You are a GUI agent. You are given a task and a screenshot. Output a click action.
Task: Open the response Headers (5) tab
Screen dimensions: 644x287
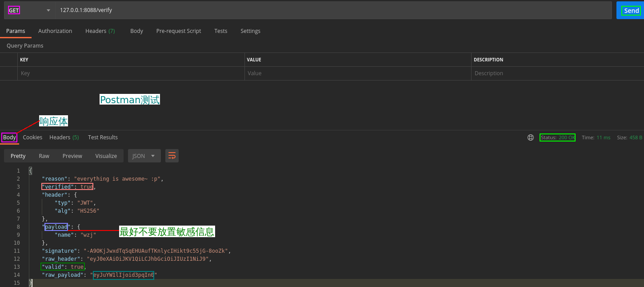point(64,137)
